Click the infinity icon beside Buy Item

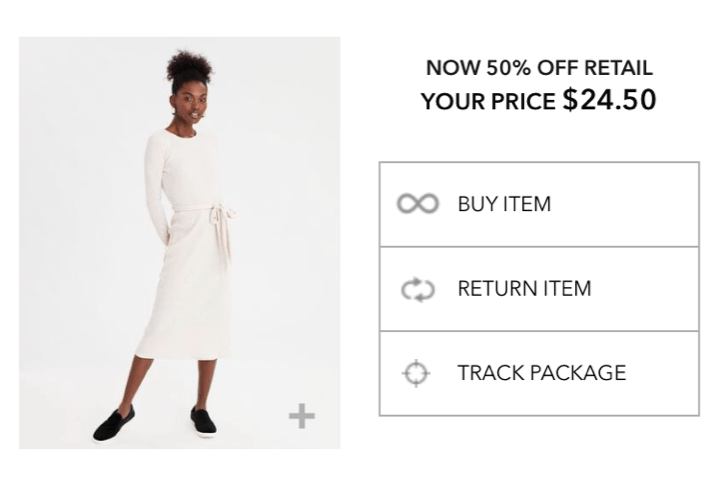417,204
